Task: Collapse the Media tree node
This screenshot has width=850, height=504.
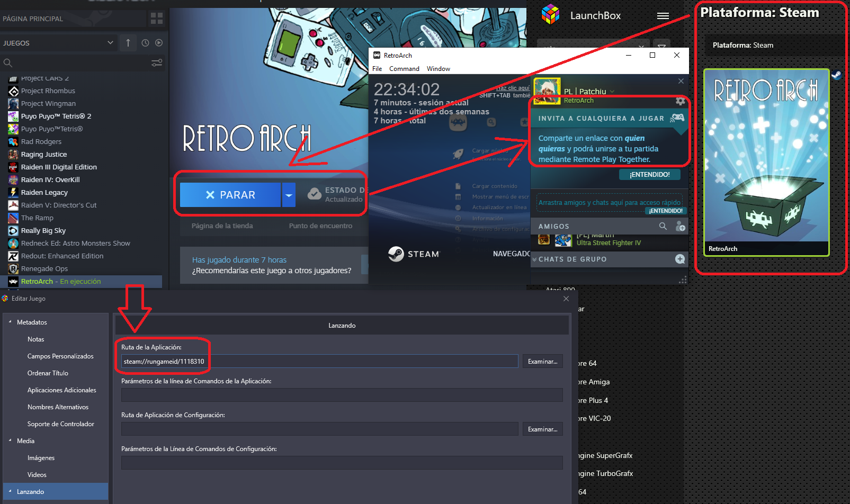Action: click(x=10, y=440)
